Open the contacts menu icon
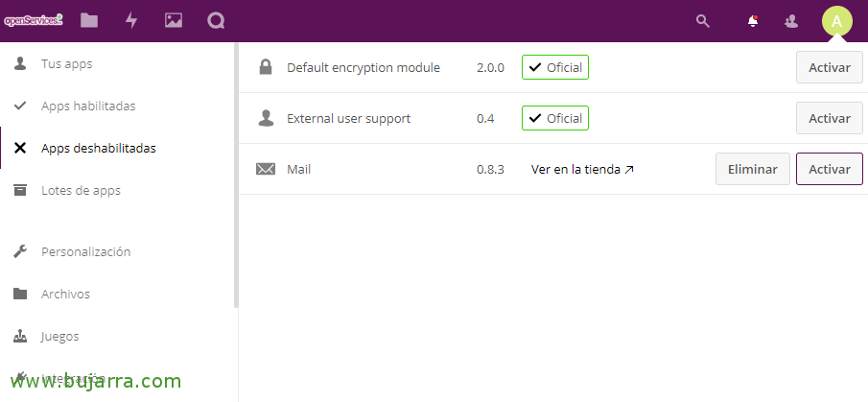868x402 pixels. click(x=791, y=20)
